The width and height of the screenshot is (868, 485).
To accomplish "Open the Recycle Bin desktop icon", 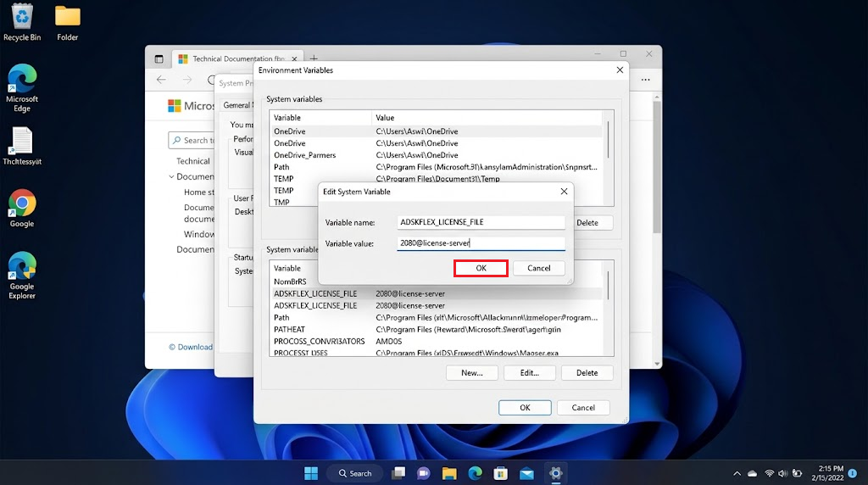I will click(22, 22).
